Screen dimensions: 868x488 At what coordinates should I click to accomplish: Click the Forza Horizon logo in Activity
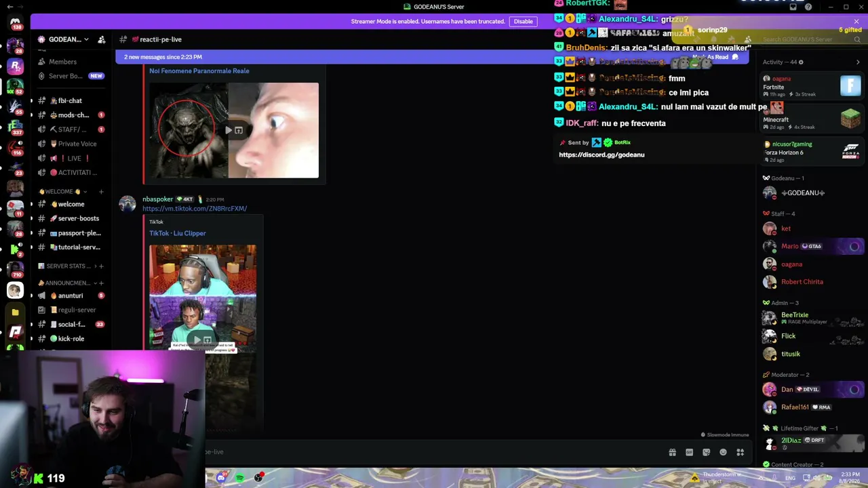[x=850, y=151]
